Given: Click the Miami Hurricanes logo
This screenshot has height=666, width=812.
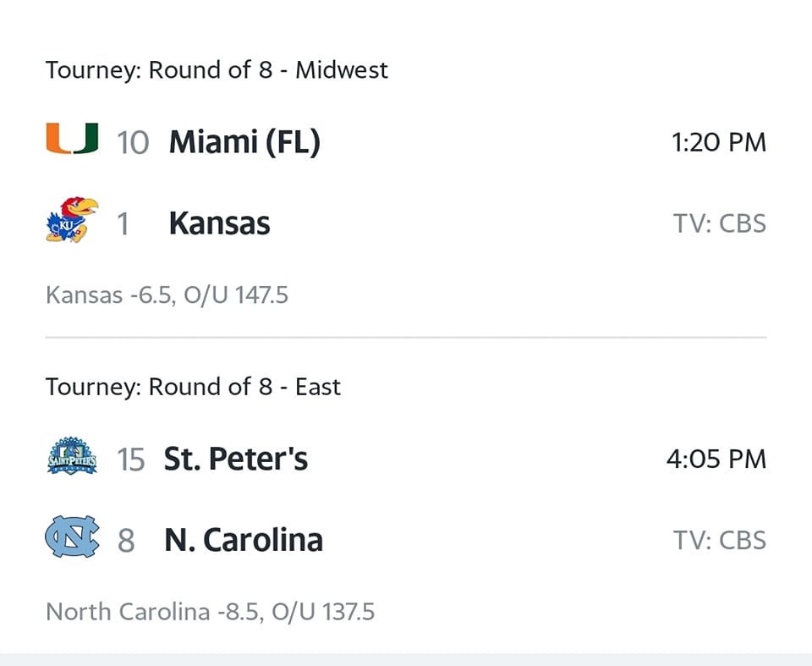Looking at the screenshot, I should 72,140.
